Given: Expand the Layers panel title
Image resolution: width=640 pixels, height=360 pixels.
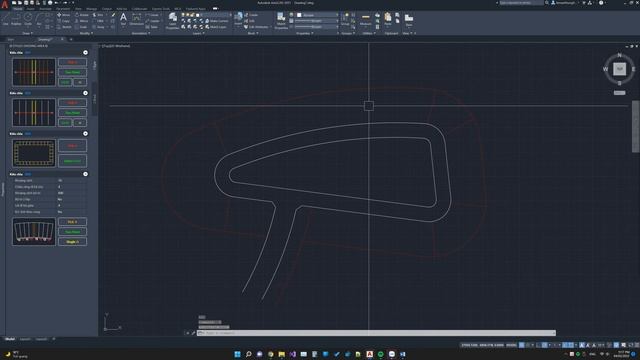Looking at the screenshot, I should 198,33.
